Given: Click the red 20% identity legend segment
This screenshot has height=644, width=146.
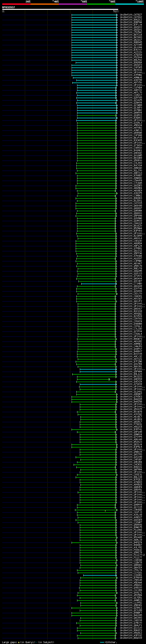Looking at the screenshot, I should click(16, 4).
